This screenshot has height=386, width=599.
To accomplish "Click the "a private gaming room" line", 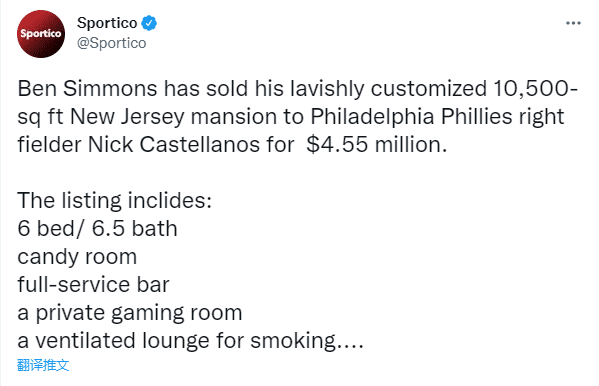I will (130, 313).
